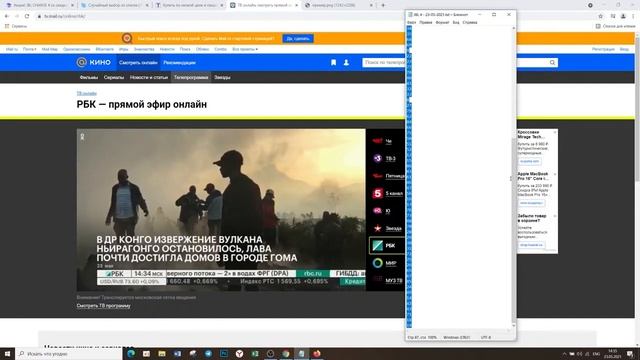The width and height of the screenshot is (640, 360).
Task: Show hidden tray icons chevron
Action: tap(564, 354)
